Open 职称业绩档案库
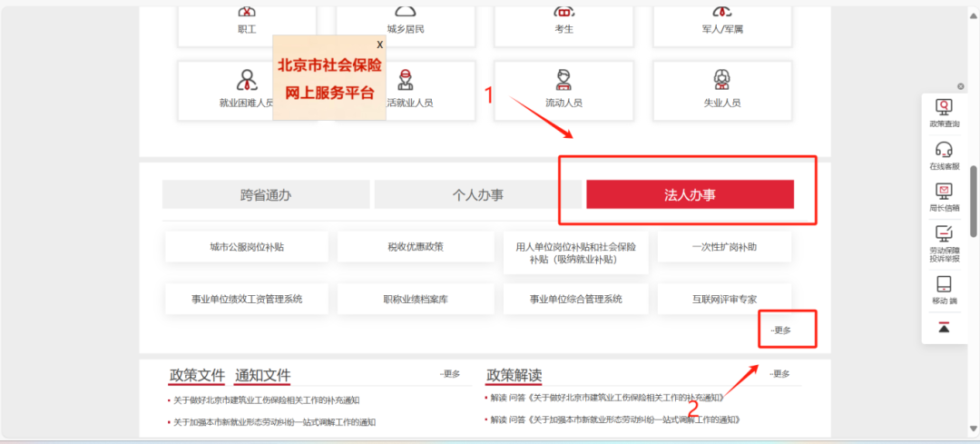This screenshot has width=980, height=444. tap(416, 299)
